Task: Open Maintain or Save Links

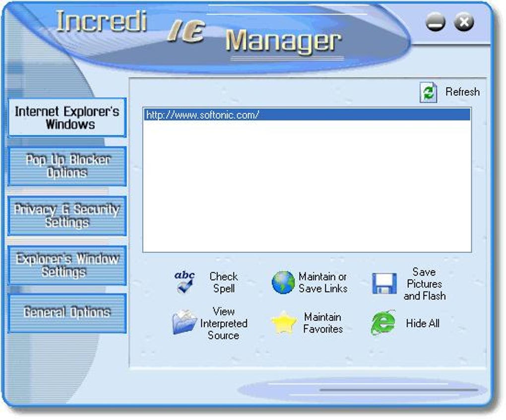Action: pos(323,282)
